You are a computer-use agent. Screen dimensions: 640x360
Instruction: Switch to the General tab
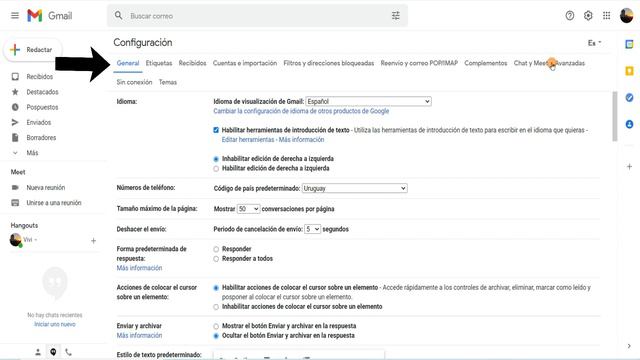(x=128, y=63)
